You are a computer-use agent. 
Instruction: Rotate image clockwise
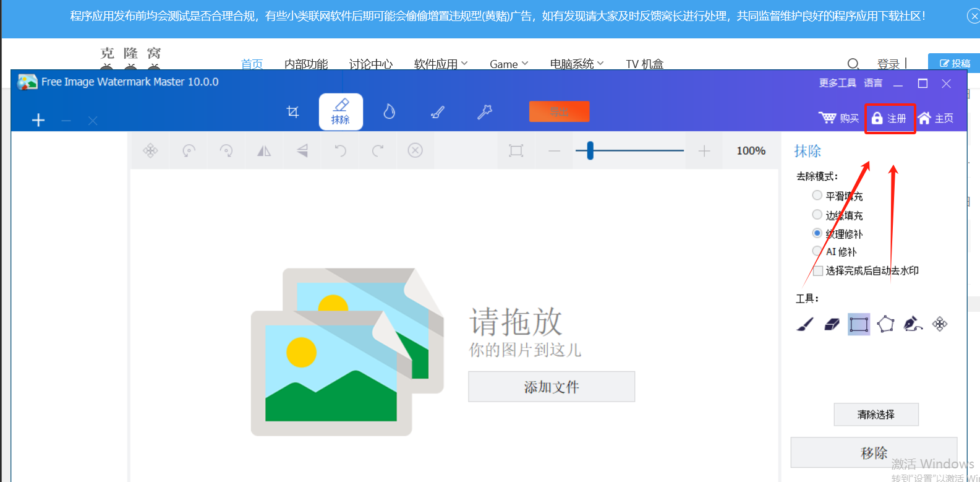tap(226, 150)
